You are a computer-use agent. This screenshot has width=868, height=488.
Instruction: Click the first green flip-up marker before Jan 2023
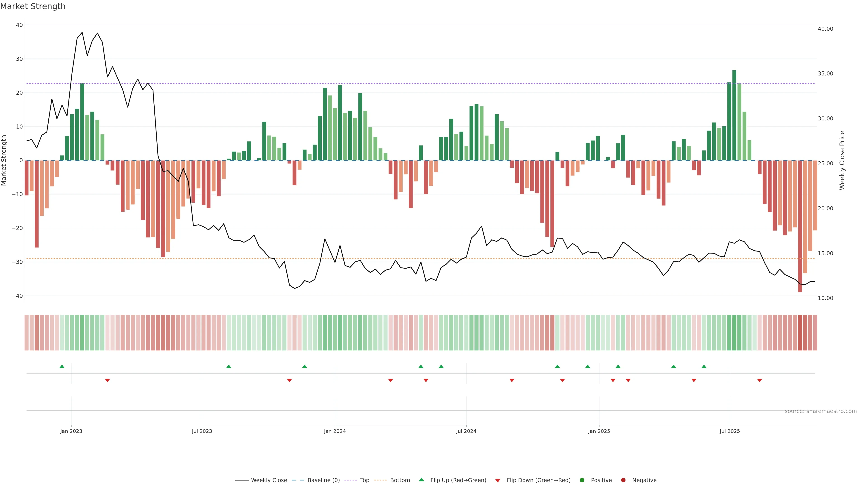[62, 366]
